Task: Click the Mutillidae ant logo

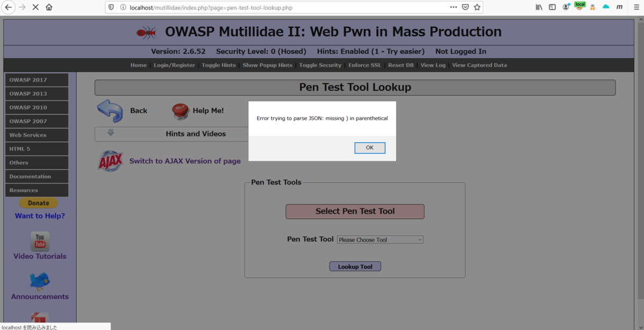Action: [146, 32]
